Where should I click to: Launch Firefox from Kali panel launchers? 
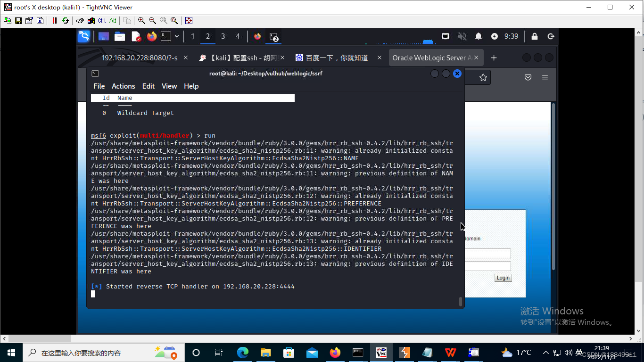[x=151, y=36]
